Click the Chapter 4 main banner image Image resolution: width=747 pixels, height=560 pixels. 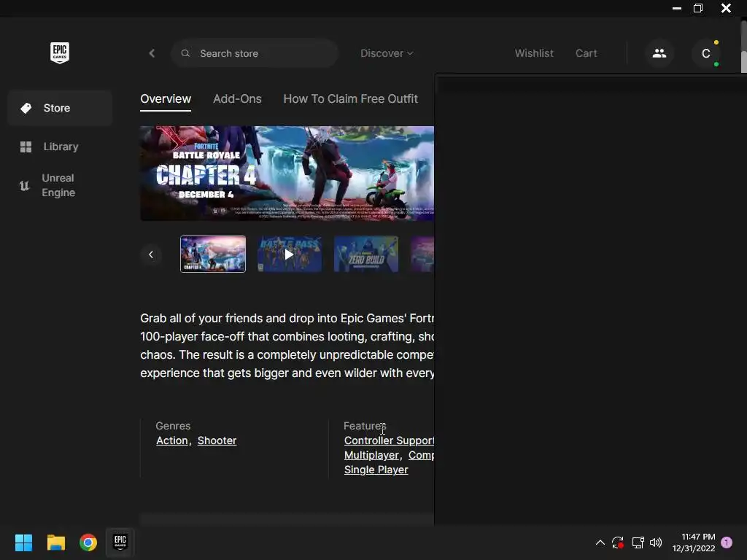pos(287,174)
